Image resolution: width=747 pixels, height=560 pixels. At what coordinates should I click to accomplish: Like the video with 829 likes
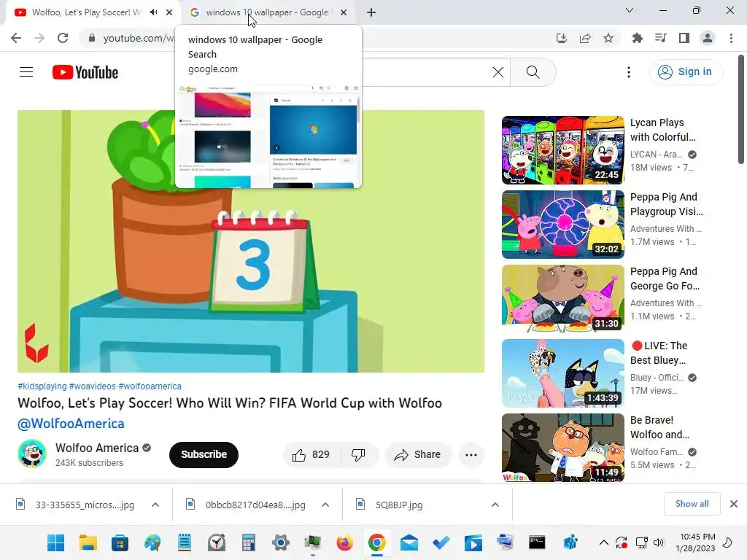(311, 455)
